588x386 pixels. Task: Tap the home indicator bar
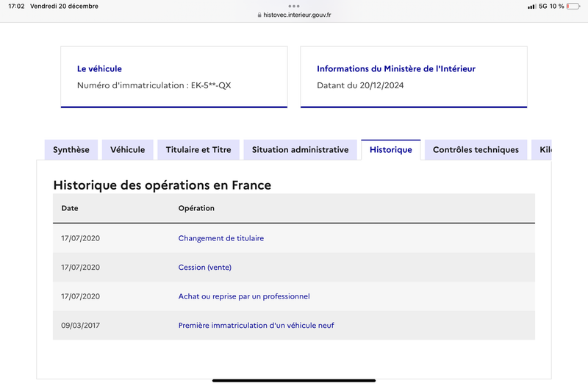(294, 380)
